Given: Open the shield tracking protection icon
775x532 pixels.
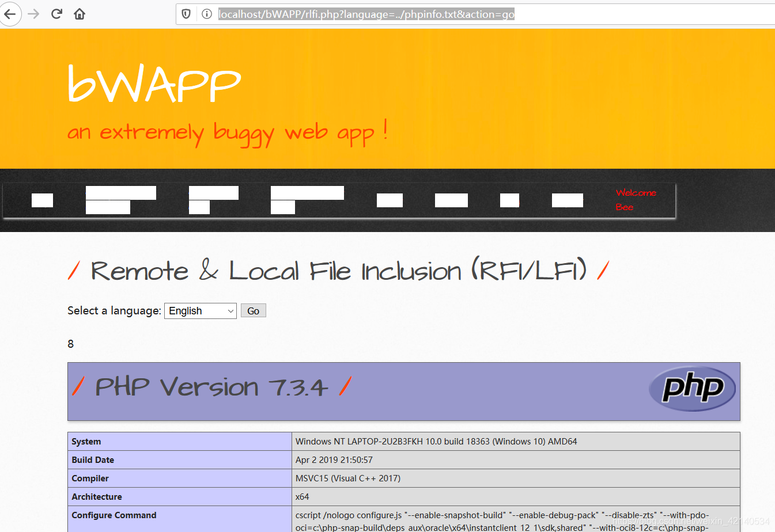Looking at the screenshot, I should pos(186,14).
